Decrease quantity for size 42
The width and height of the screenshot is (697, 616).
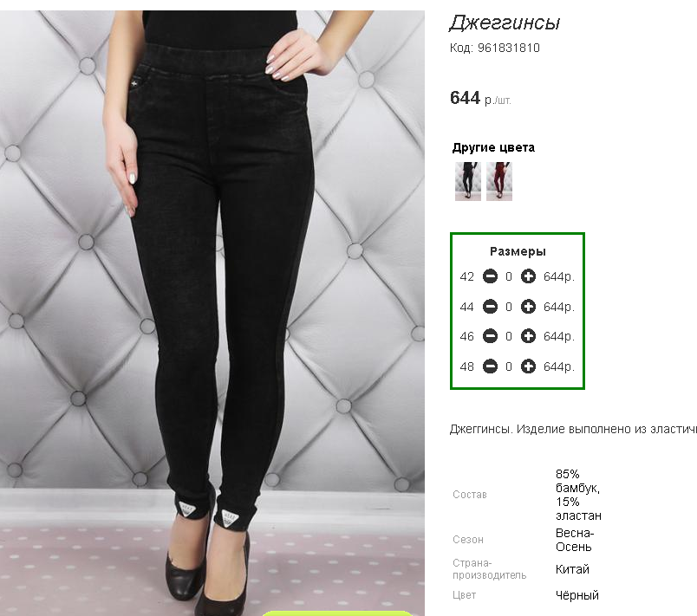tap(490, 276)
